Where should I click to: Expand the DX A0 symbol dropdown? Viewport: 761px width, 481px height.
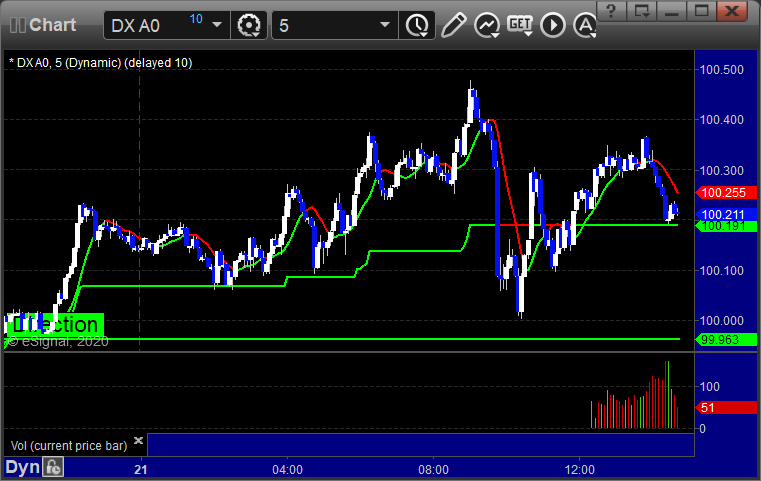click(217, 25)
